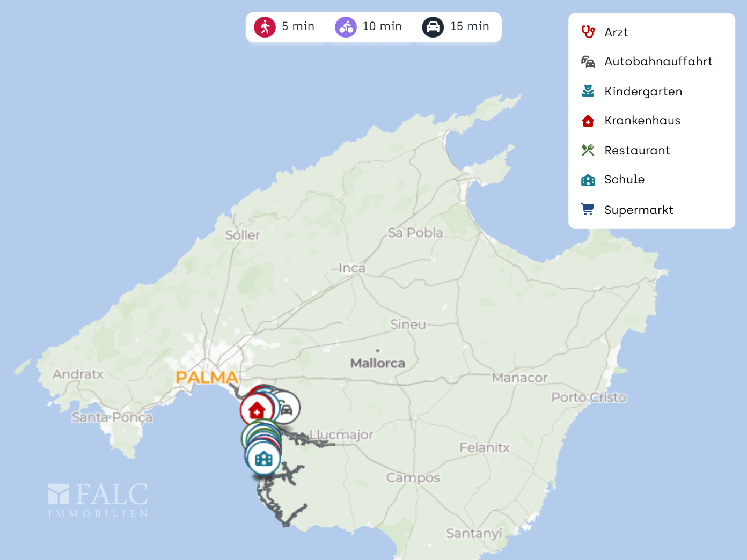Choose the 15 min travel time label
This screenshot has height=560, width=747.
click(470, 26)
